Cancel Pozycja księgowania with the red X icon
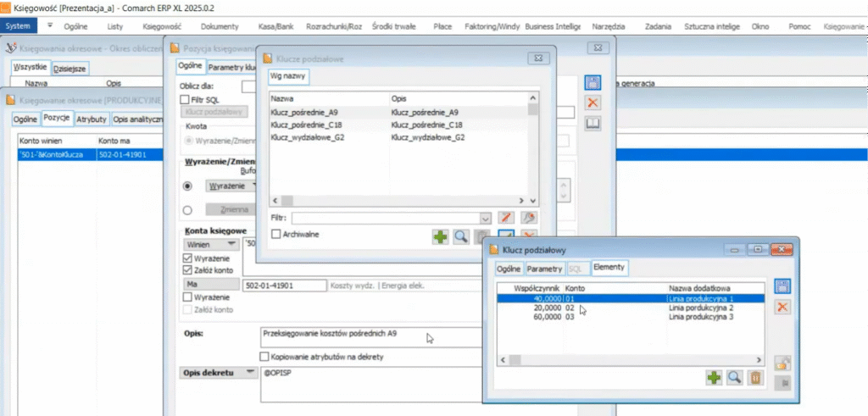868x416 pixels. click(x=593, y=103)
